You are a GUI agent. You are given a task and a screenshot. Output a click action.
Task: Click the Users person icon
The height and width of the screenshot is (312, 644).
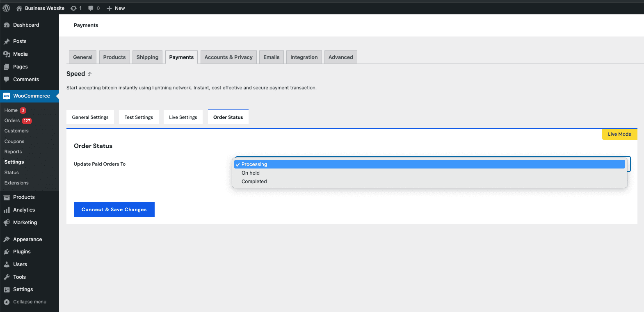[7, 264]
